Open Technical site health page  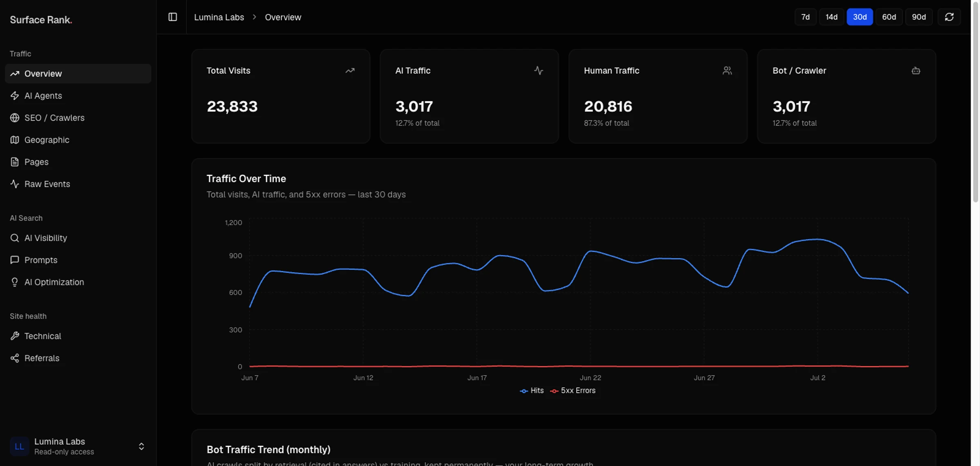[x=78, y=336]
